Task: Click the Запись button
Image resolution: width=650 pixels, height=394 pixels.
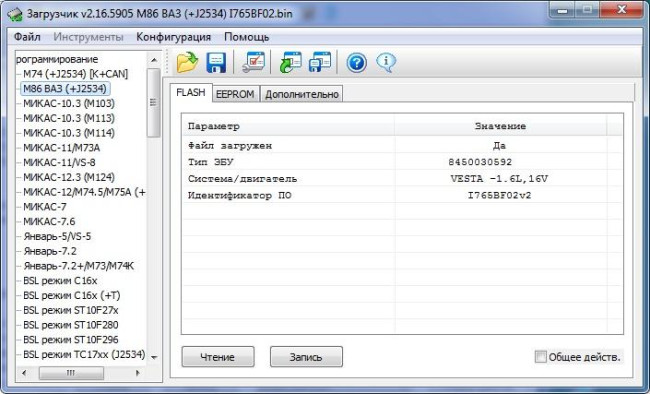Action: pos(306,357)
